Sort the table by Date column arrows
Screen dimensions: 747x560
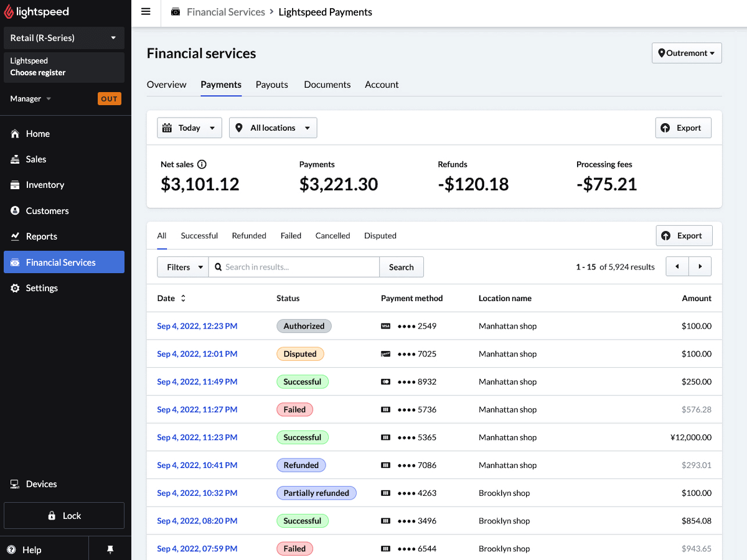tap(183, 299)
